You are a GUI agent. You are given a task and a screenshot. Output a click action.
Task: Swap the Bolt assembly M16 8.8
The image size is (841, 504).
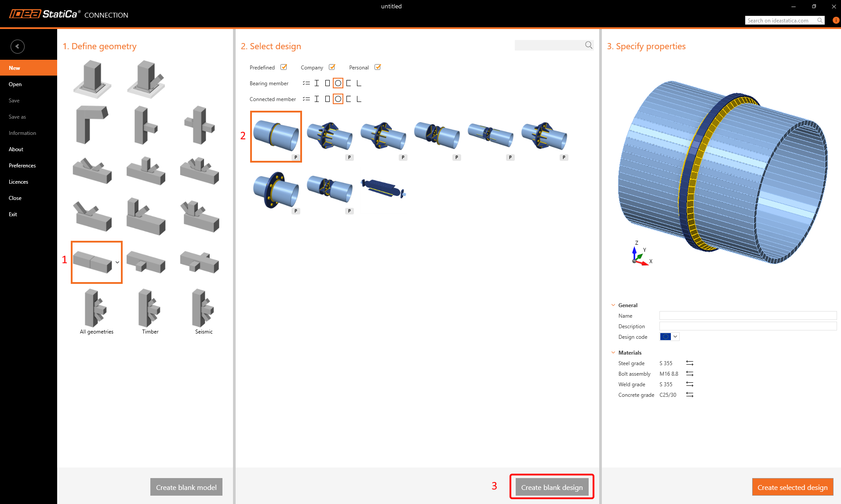[x=690, y=373]
